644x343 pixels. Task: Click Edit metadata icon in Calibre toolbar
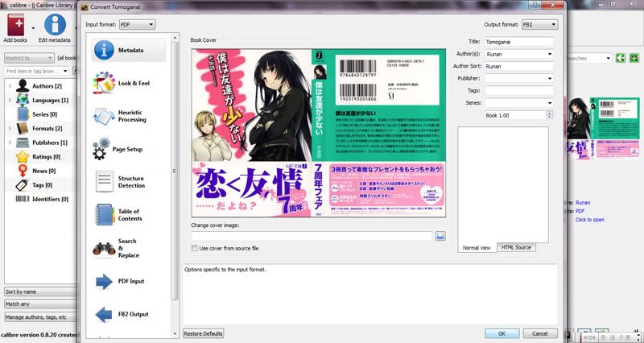tap(55, 28)
